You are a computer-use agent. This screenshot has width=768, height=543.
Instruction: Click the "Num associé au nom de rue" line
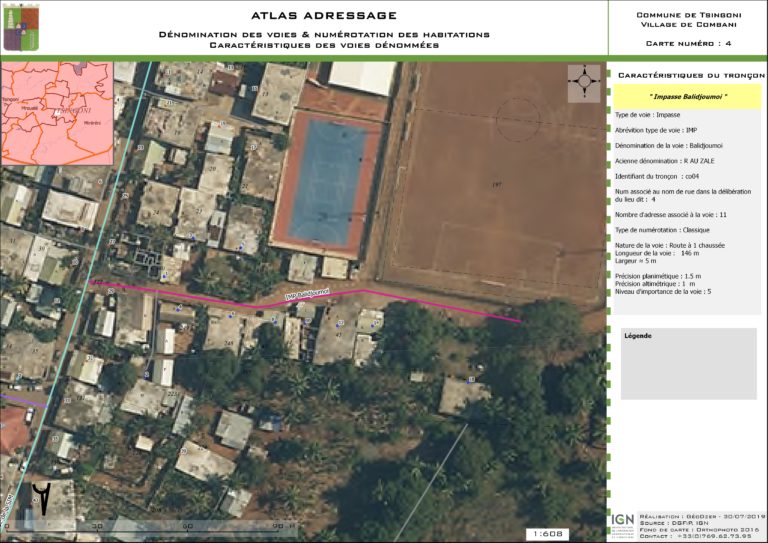point(683,195)
